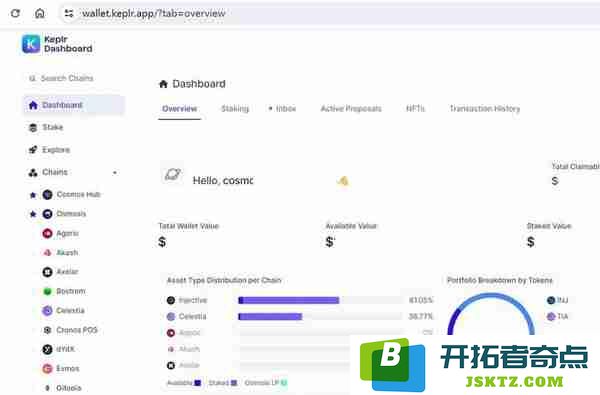Open the Stake icon in the sidebar
Image resolution: width=600 pixels, height=395 pixels.
[33, 127]
